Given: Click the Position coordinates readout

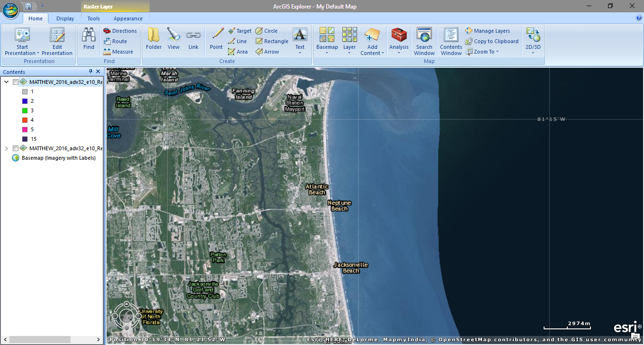Looking at the screenshot, I should coord(168,340).
